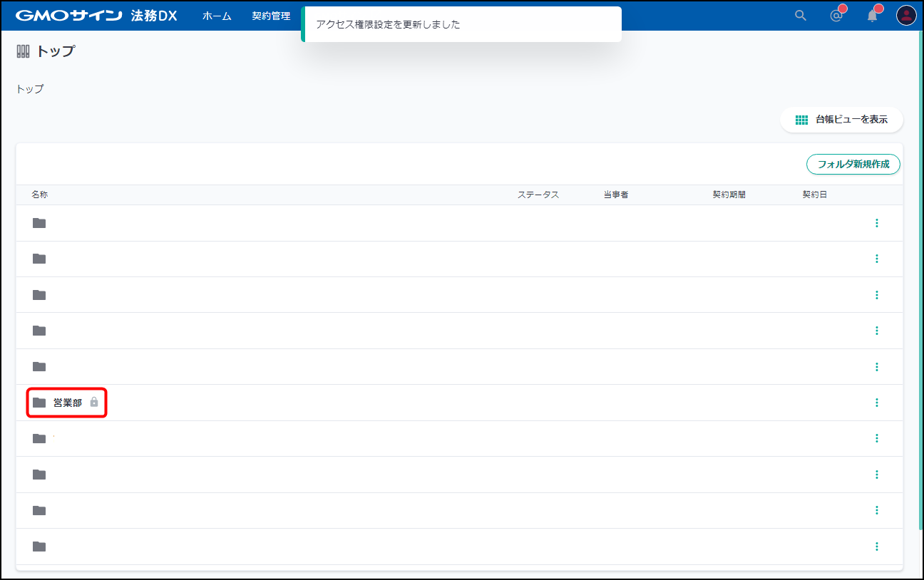924x580 pixels.
Task: Open the mentions @ icon in header
Action: point(836,16)
